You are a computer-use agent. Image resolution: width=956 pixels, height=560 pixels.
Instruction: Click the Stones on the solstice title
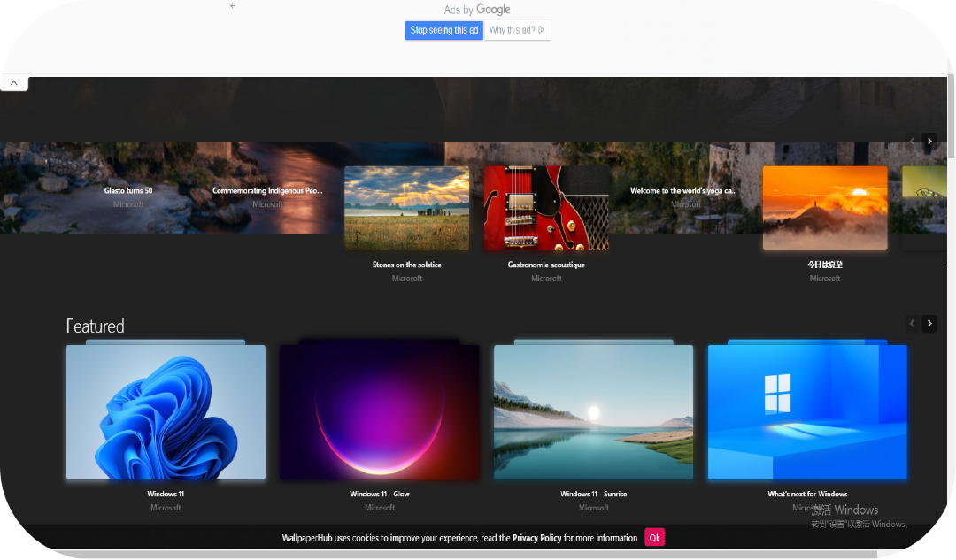pos(406,265)
